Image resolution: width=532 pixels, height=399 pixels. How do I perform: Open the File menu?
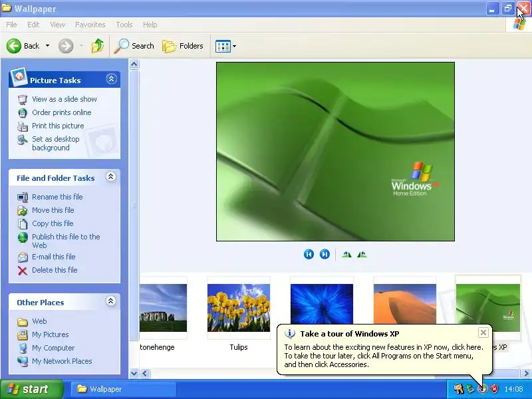click(x=11, y=25)
